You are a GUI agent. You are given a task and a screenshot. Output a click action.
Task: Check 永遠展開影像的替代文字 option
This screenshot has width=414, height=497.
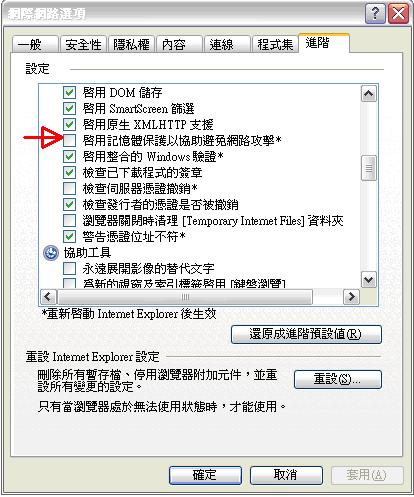tap(69, 268)
